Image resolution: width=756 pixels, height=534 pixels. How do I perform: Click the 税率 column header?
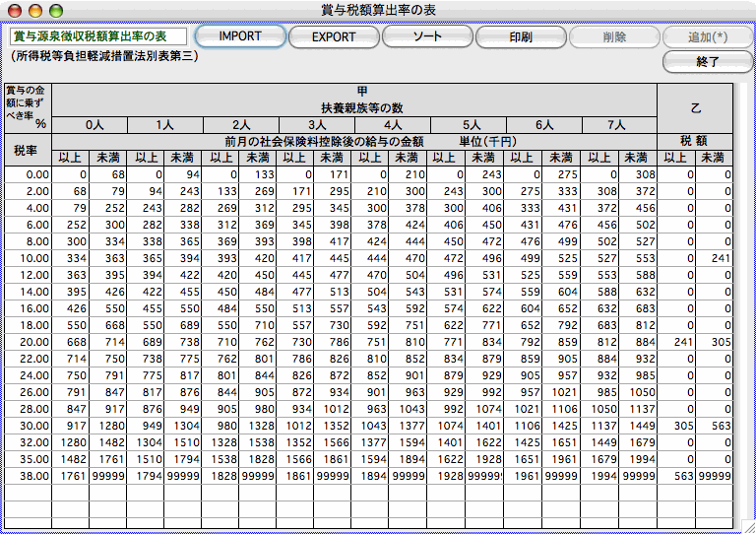coord(26,150)
